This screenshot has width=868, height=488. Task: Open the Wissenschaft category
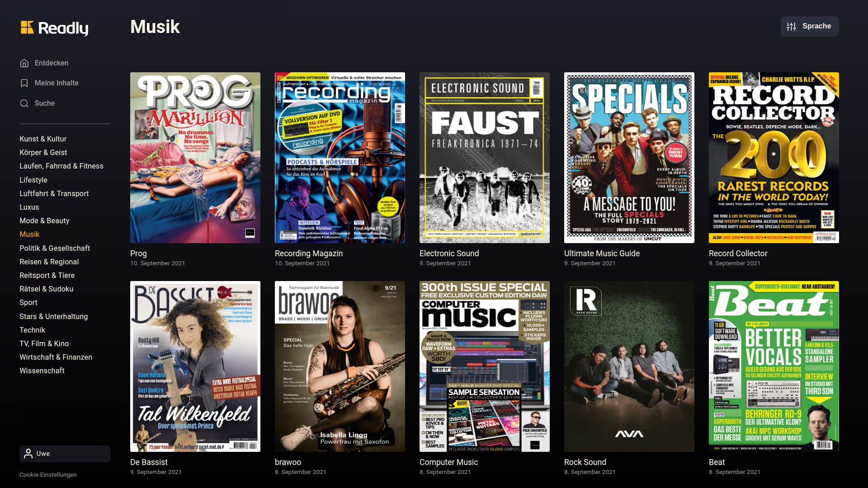[x=42, y=371]
